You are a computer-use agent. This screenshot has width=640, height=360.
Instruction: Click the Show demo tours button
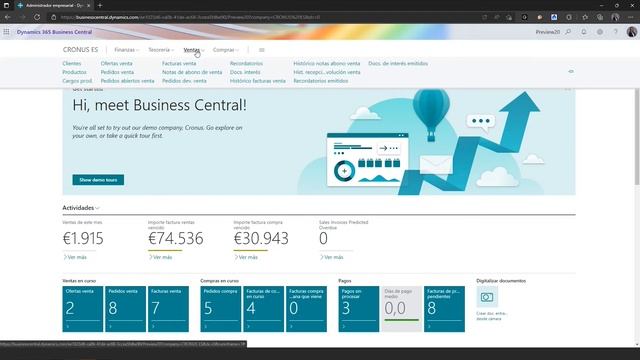point(98,180)
